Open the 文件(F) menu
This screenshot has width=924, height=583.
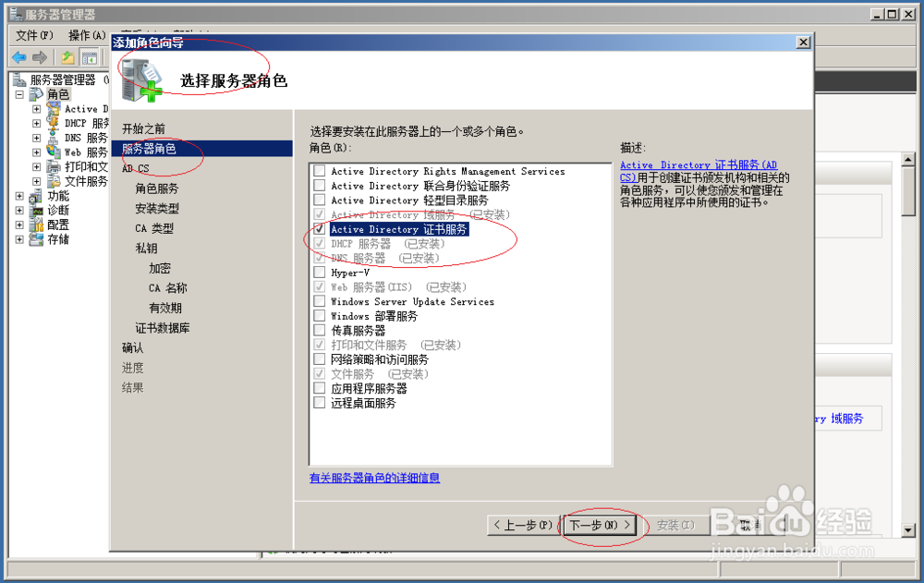34,35
